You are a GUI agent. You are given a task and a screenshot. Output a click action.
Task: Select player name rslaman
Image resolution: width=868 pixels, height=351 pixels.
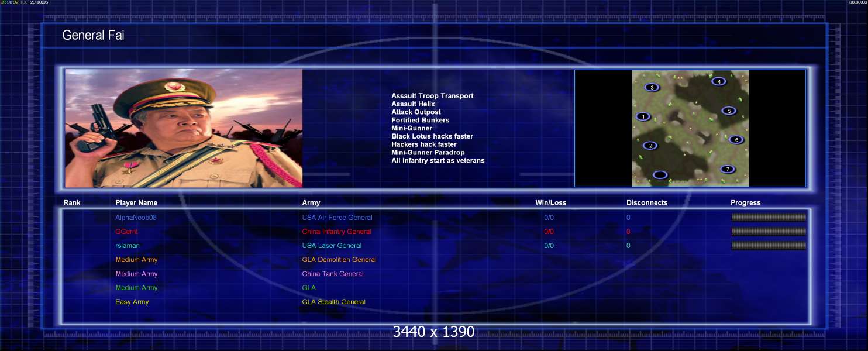[x=128, y=246]
